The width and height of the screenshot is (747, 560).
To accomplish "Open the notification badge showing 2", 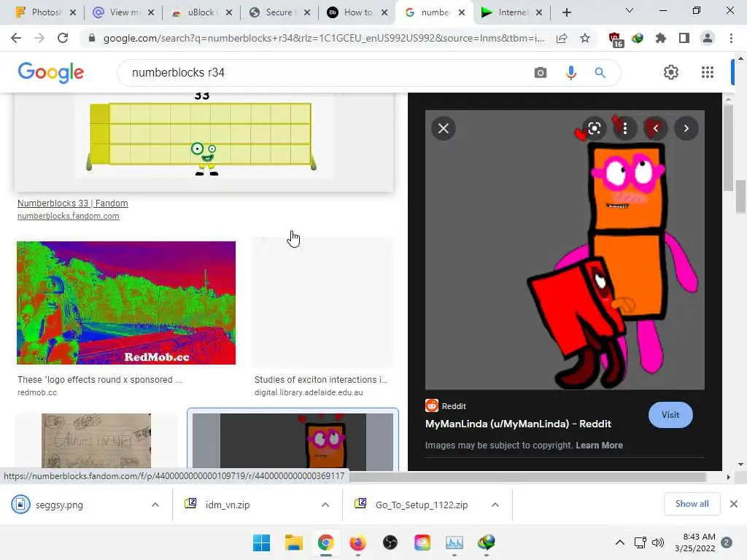I will coord(727,542).
